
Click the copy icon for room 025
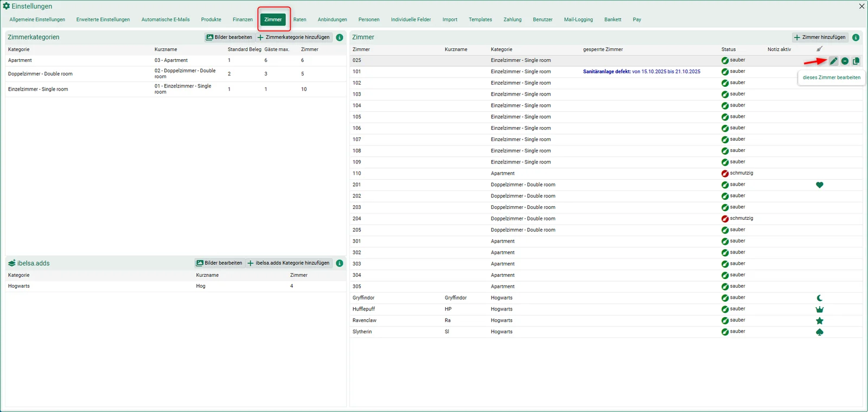(x=856, y=61)
